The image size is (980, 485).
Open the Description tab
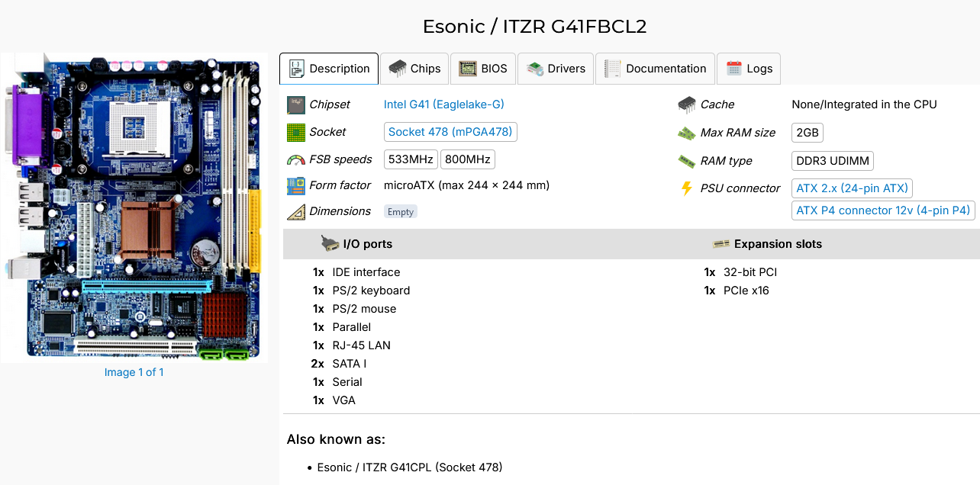pos(329,69)
